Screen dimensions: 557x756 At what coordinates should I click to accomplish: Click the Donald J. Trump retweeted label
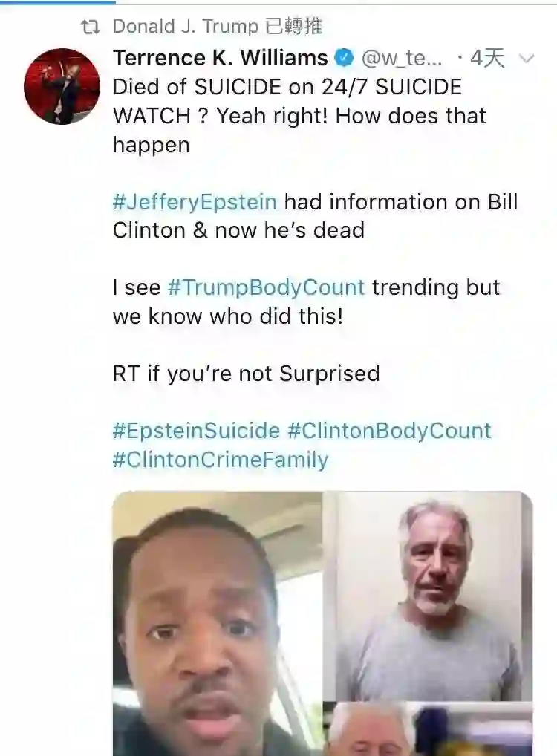(x=218, y=27)
